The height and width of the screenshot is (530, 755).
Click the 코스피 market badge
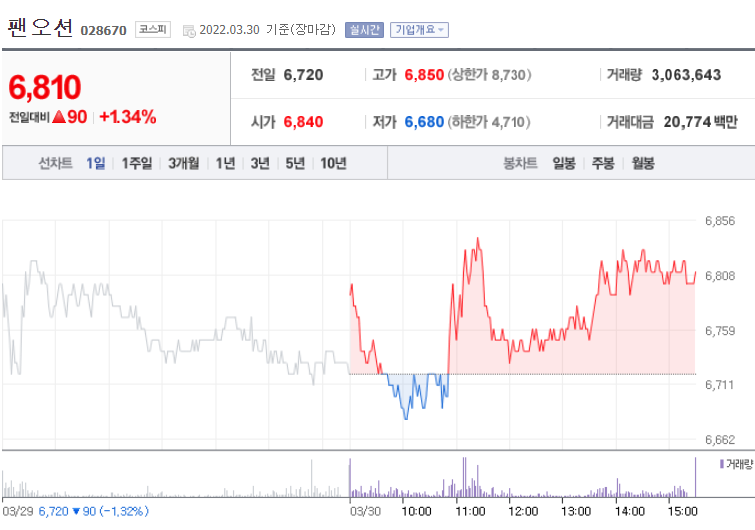click(153, 29)
